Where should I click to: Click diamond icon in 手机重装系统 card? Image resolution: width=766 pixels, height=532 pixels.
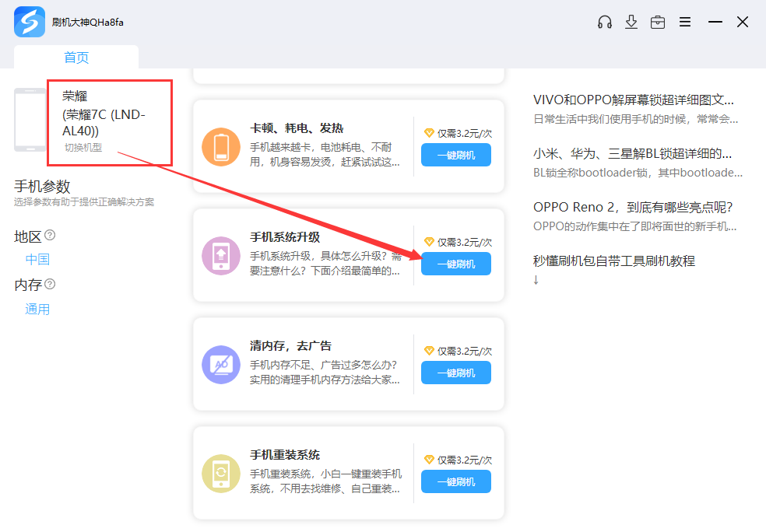429,459
